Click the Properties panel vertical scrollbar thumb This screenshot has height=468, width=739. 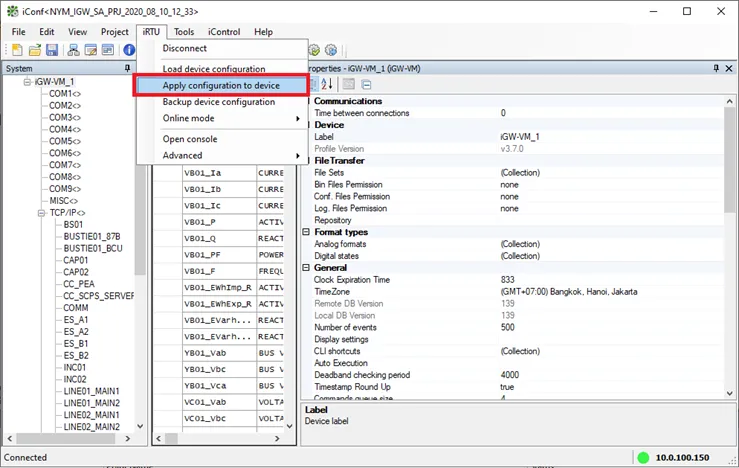(730, 159)
